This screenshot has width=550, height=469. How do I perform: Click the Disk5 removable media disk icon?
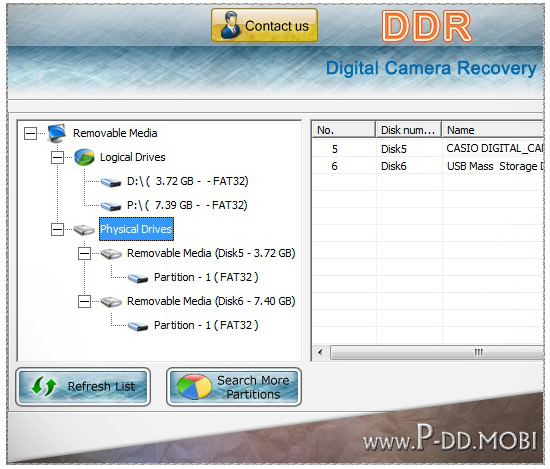pos(111,254)
